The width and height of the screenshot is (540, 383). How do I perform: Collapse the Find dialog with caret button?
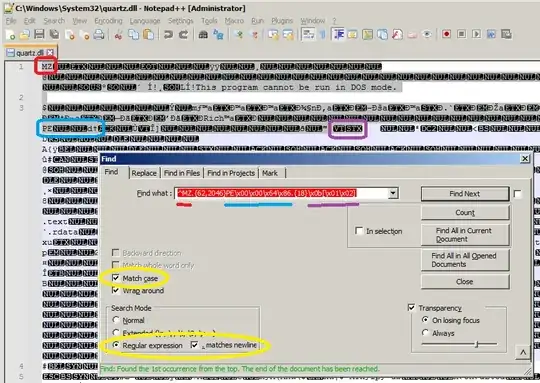pos(522,352)
